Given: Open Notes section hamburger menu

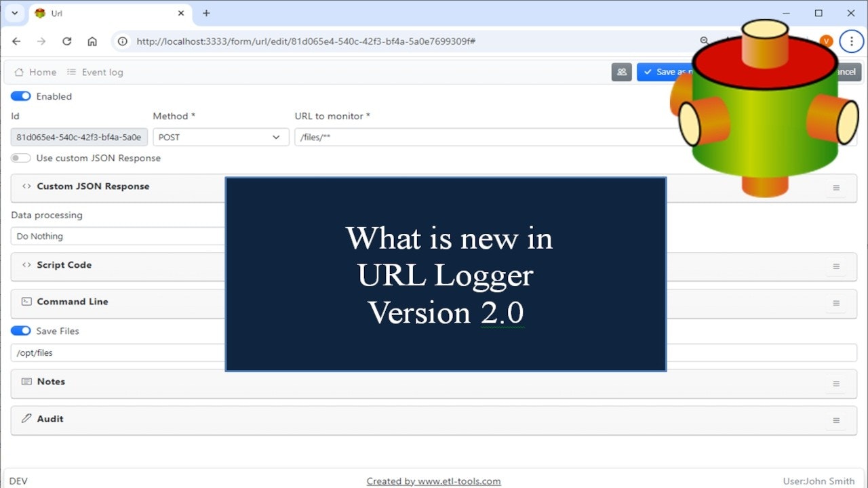Looking at the screenshot, I should click(836, 384).
